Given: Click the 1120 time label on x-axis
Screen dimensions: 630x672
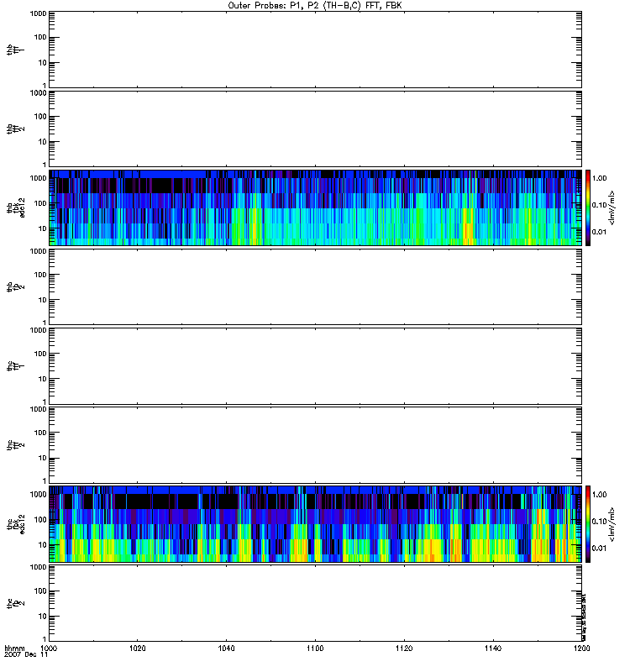Looking at the screenshot, I should [x=404, y=648].
